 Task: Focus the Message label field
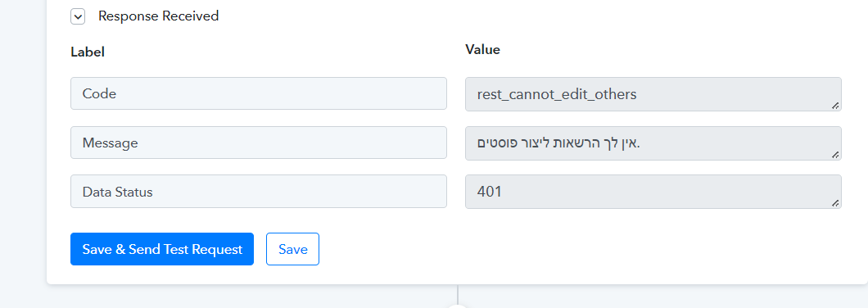pos(259,143)
